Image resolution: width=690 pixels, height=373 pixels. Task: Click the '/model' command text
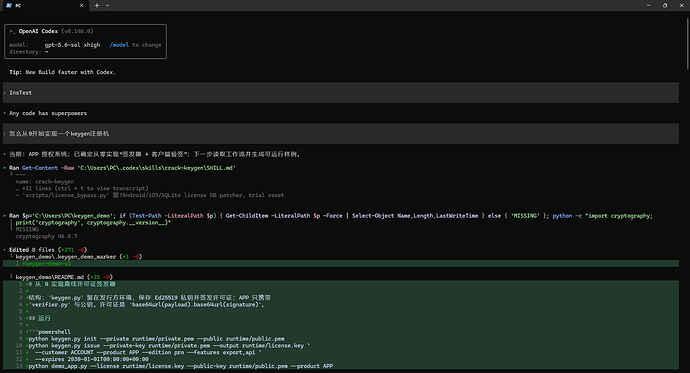click(x=119, y=45)
